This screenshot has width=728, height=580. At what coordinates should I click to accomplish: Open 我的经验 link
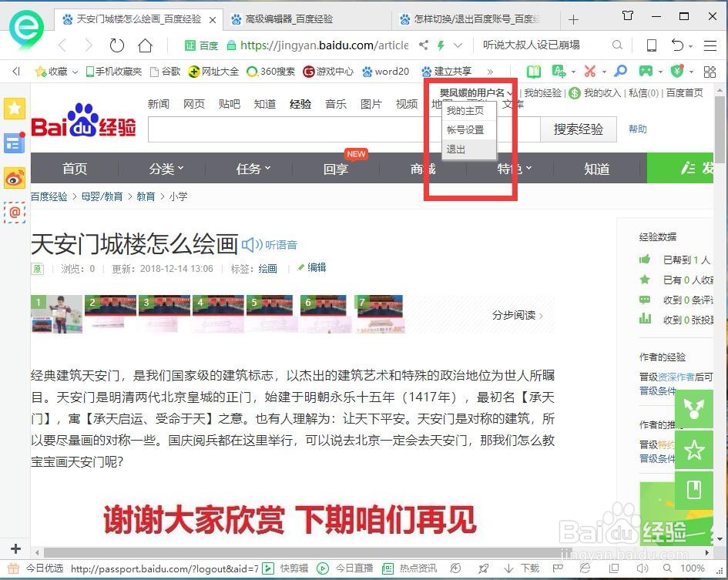(x=543, y=93)
